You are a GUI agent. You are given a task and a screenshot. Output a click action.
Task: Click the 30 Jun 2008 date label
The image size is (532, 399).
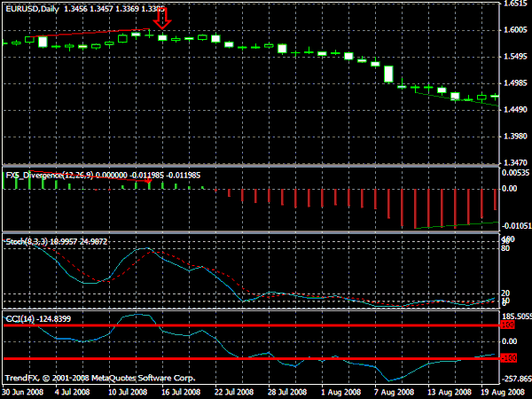tap(23, 392)
